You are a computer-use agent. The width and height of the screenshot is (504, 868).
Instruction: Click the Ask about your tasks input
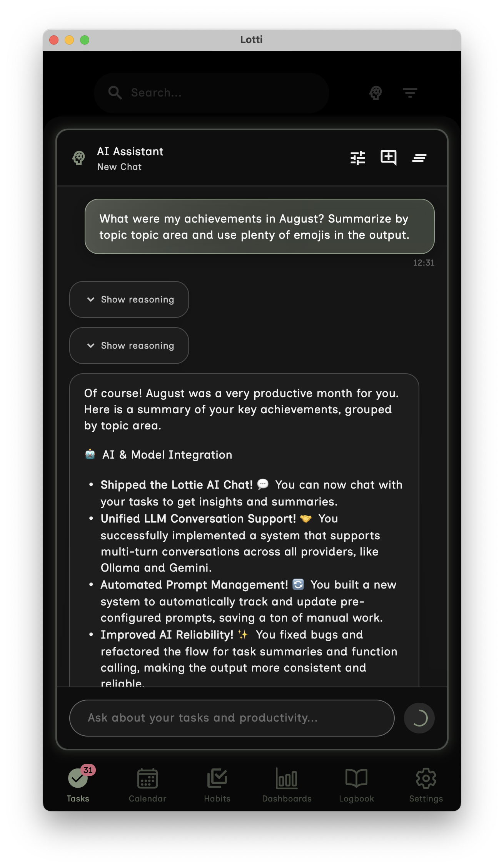(x=232, y=718)
